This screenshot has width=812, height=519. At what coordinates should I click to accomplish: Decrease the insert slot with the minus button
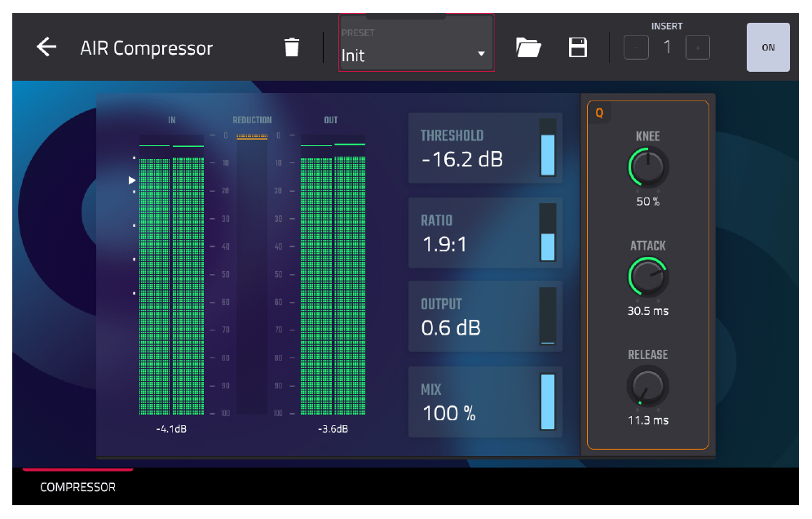point(637,47)
